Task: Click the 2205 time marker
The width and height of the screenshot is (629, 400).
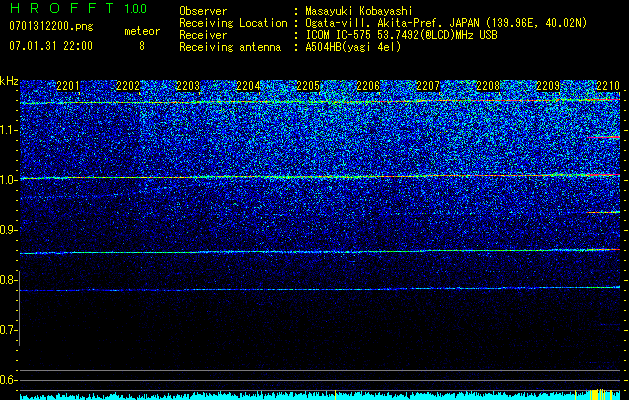Action: (x=308, y=86)
